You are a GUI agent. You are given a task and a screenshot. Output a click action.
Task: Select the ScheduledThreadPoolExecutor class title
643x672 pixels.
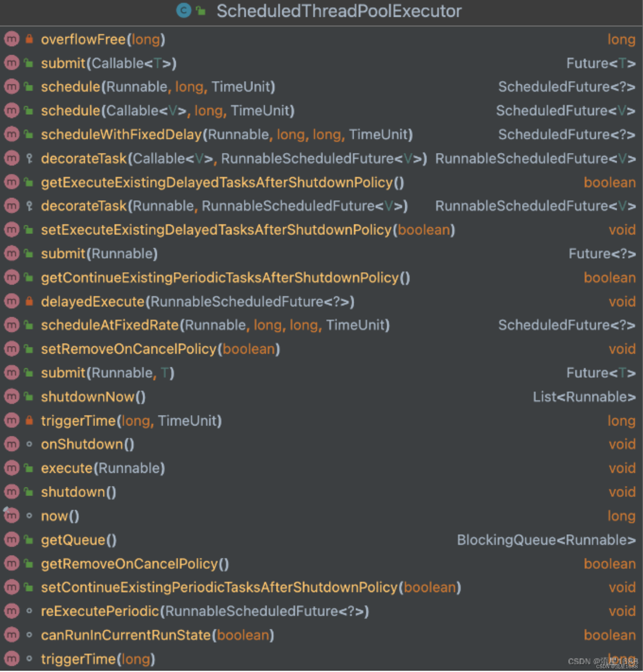pyautogui.click(x=339, y=11)
